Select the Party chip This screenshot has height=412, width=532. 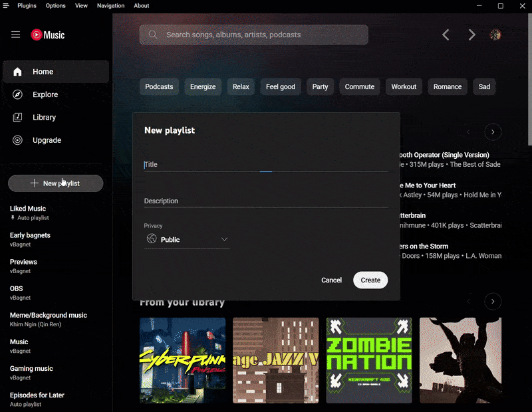tap(321, 86)
